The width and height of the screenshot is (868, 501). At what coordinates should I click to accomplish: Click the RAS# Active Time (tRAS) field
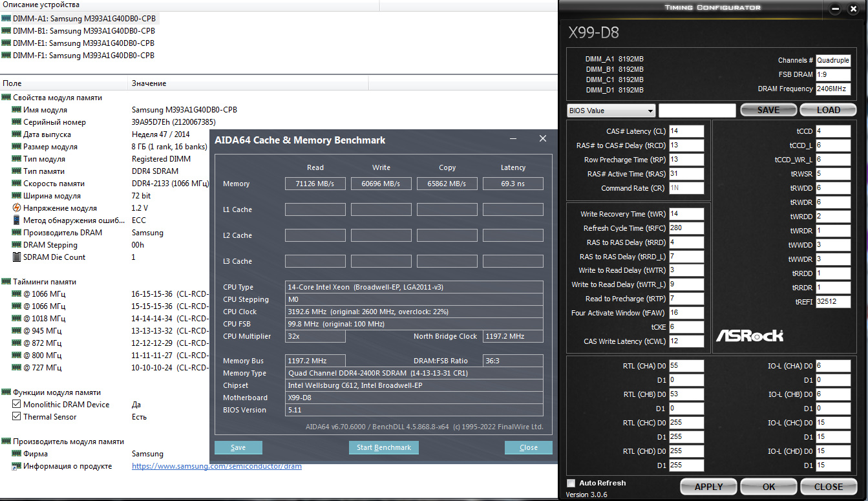tap(686, 174)
